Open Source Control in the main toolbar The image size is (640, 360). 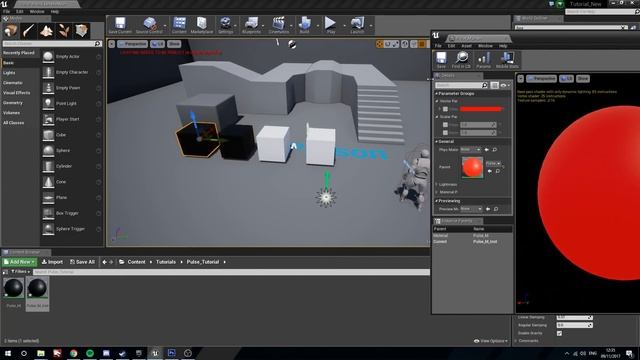pyautogui.click(x=149, y=25)
